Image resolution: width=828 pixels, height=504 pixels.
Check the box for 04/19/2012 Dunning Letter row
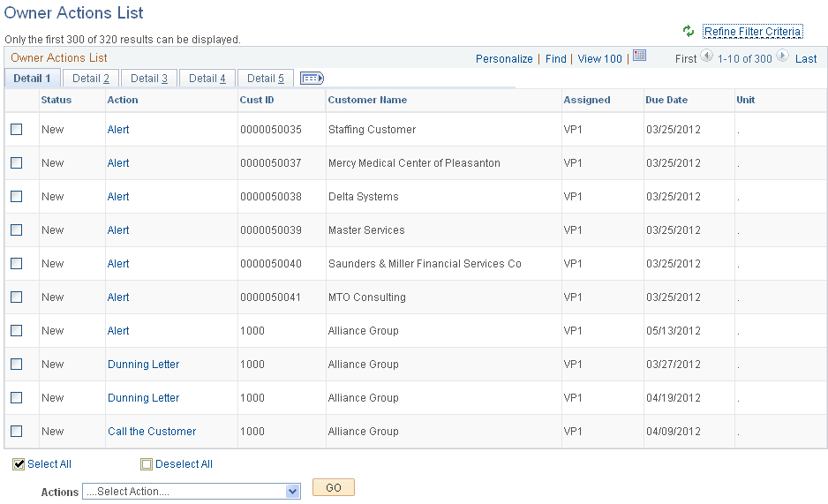[x=17, y=397]
